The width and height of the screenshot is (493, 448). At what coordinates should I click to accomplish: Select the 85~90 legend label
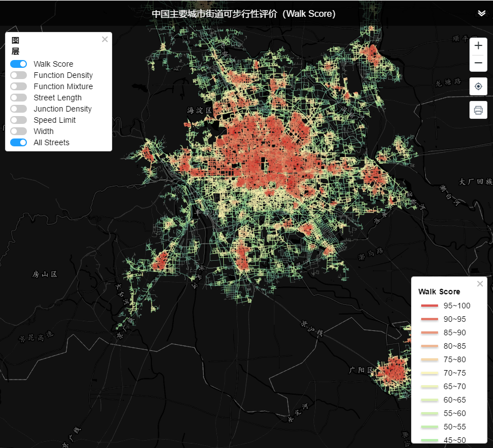tap(454, 332)
